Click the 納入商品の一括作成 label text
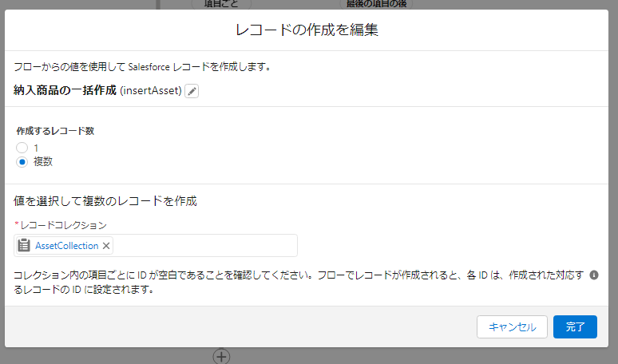The width and height of the screenshot is (618, 364). coord(65,91)
